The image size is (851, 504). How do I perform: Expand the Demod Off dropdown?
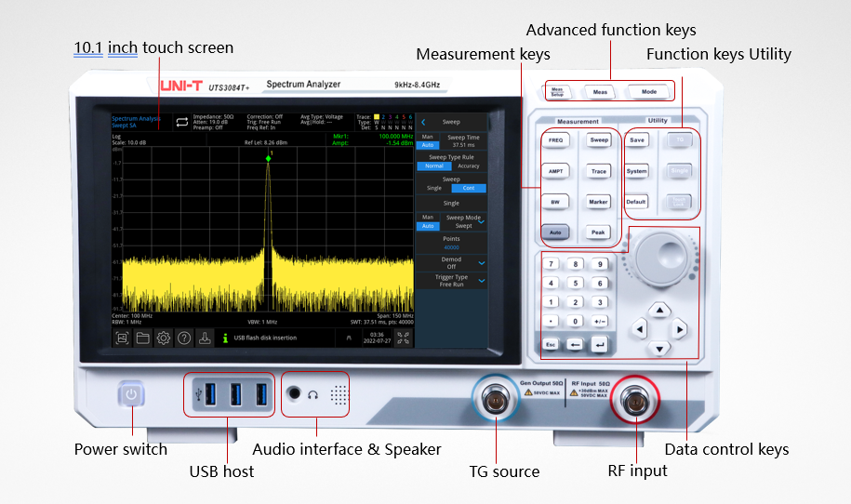(481, 263)
